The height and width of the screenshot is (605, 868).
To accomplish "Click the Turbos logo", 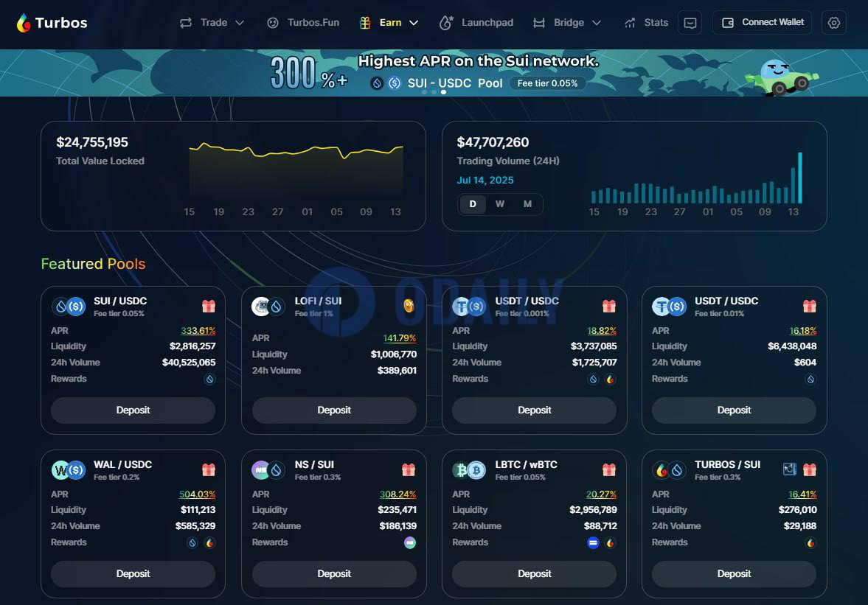I will click(x=52, y=23).
